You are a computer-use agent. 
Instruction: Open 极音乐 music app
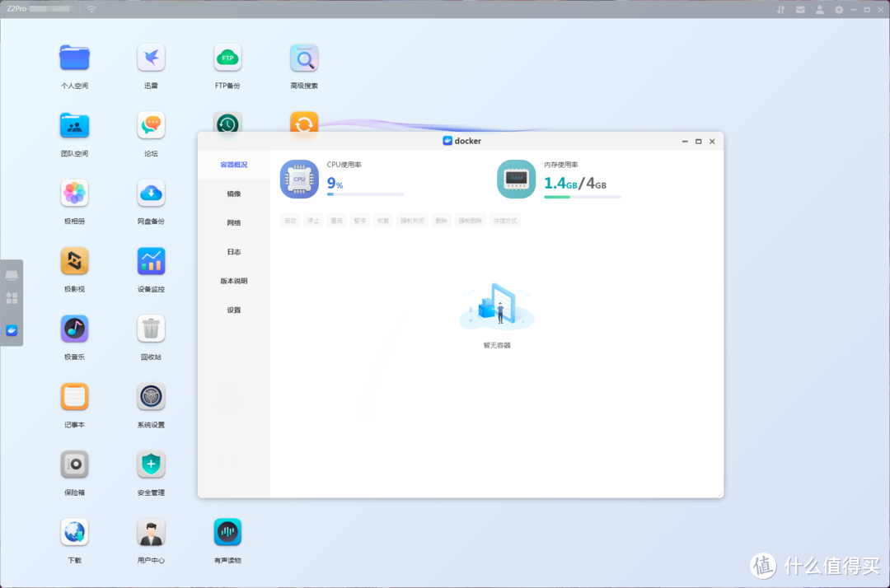74,329
